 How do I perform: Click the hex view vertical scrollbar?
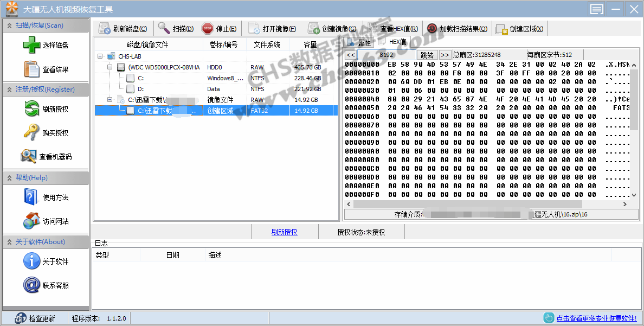[x=634, y=99]
